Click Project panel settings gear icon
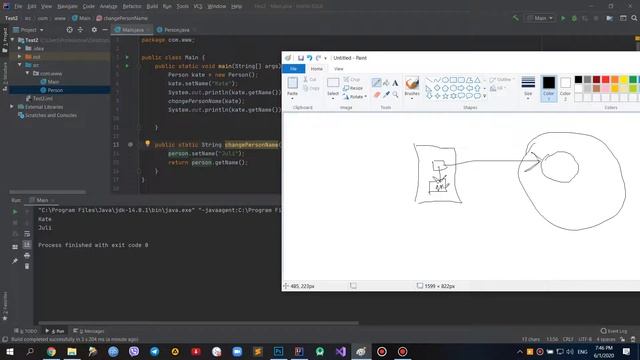This screenshot has height=360, width=640. coord(94,30)
